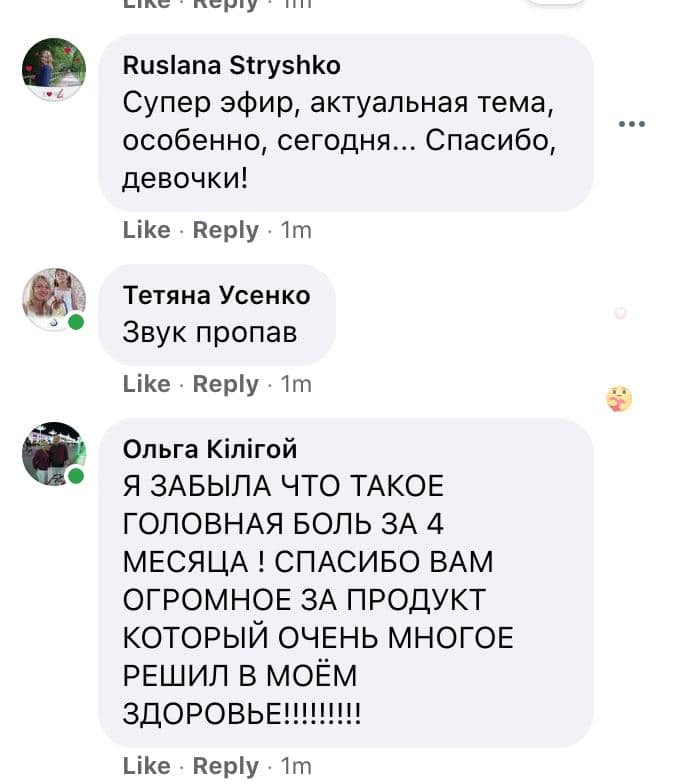Click Ruslana Stryshko's profile picture

pos(53,70)
